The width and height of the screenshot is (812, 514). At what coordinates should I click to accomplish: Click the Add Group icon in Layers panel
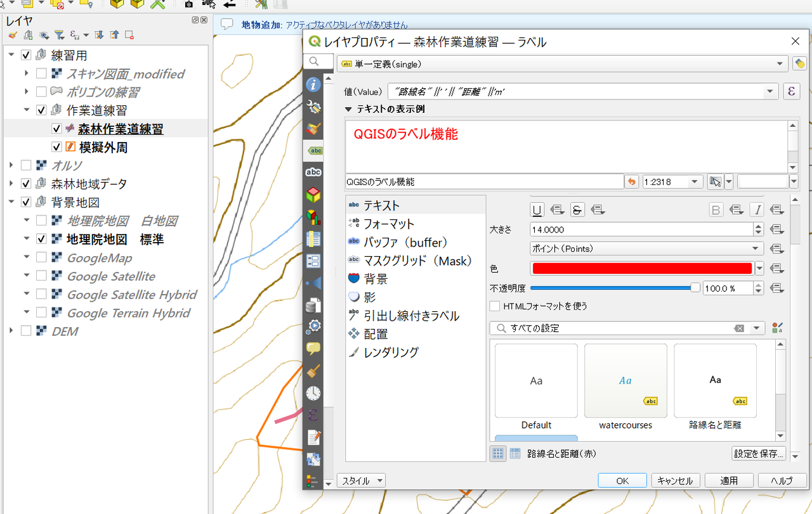point(28,35)
